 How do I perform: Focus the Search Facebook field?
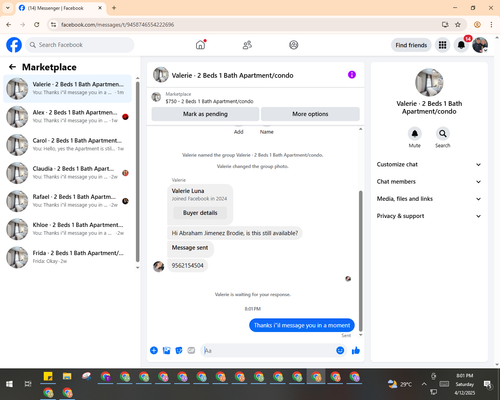(80, 45)
